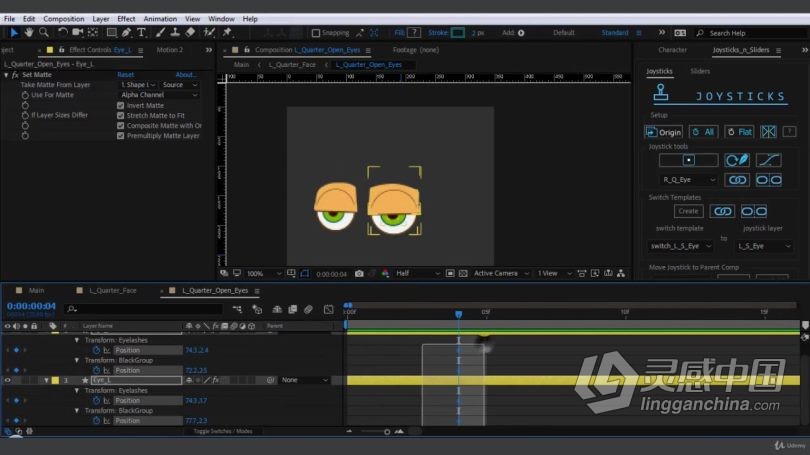Switch to the Sliders tab
The image size is (810, 455).
700,71
